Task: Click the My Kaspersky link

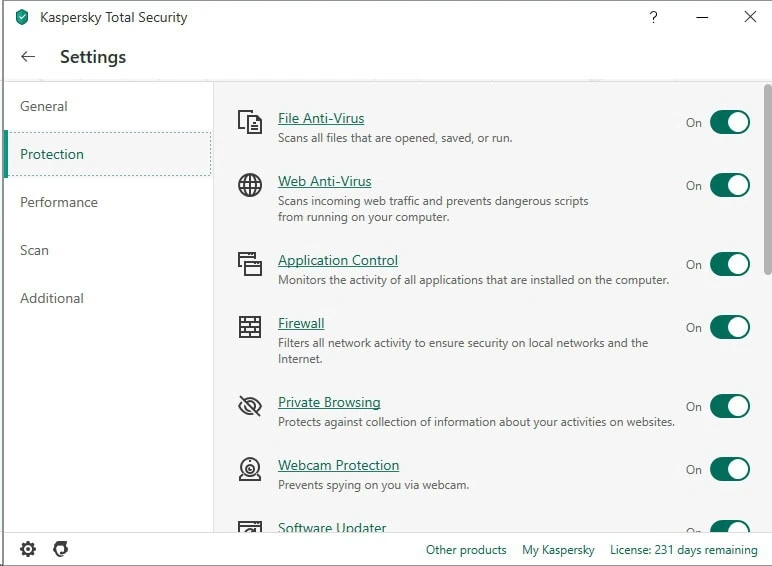Action: coord(558,550)
